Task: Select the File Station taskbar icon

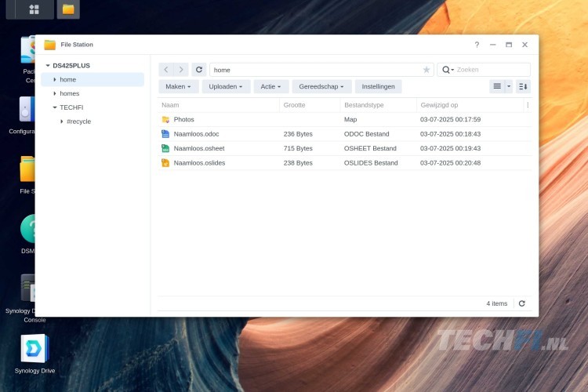Action: [x=68, y=9]
